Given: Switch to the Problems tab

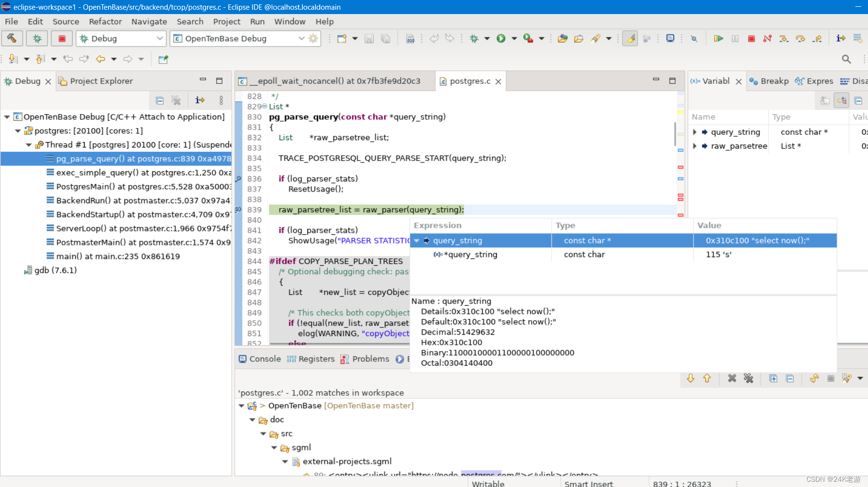Looking at the screenshot, I should click(x=365, y=359).
